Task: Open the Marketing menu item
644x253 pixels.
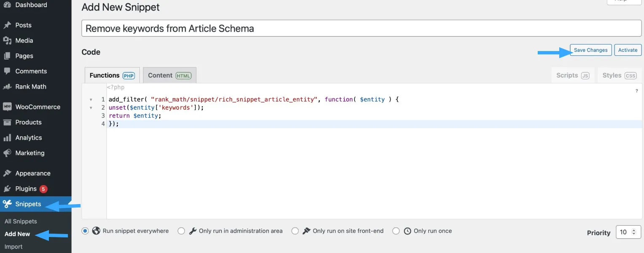Action: pyautogui.click(x=36, y=153)
